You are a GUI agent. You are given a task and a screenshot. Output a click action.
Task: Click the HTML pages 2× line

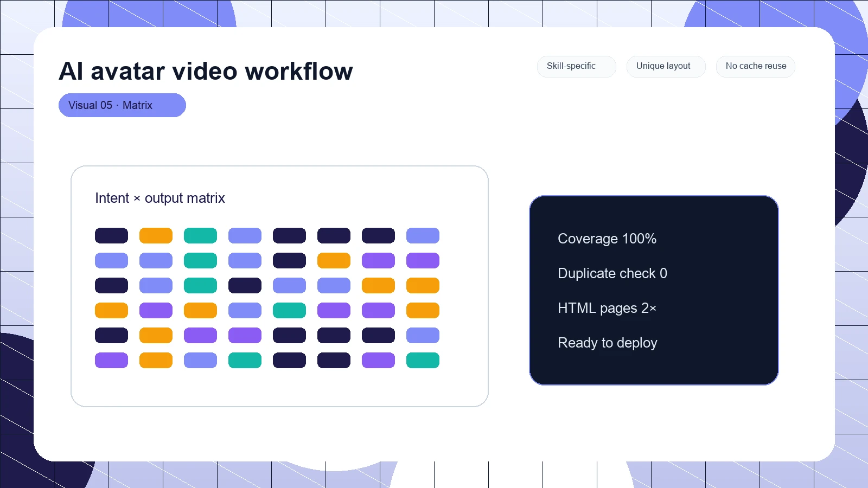pos(607,308)
